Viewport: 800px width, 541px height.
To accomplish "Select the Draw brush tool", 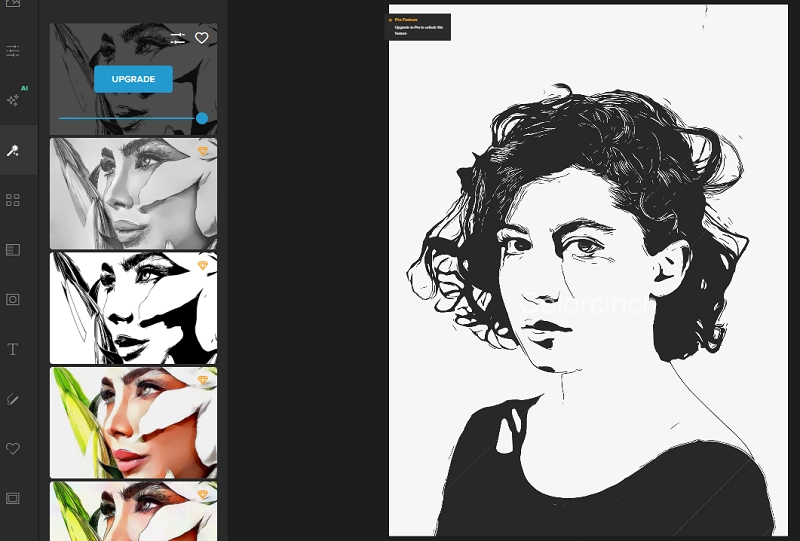I will click(x=13, y=399).
